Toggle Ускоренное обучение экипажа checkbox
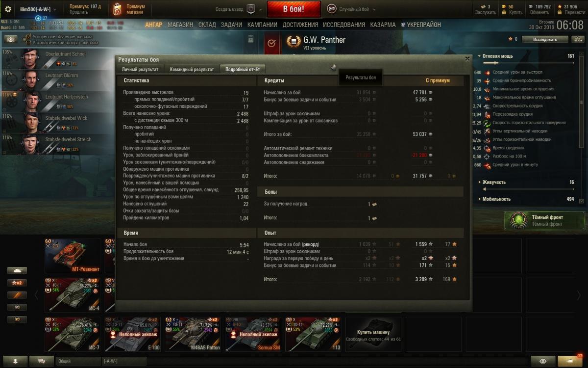The width and height of the screenshot is (588, 368). tap(29, 37)
